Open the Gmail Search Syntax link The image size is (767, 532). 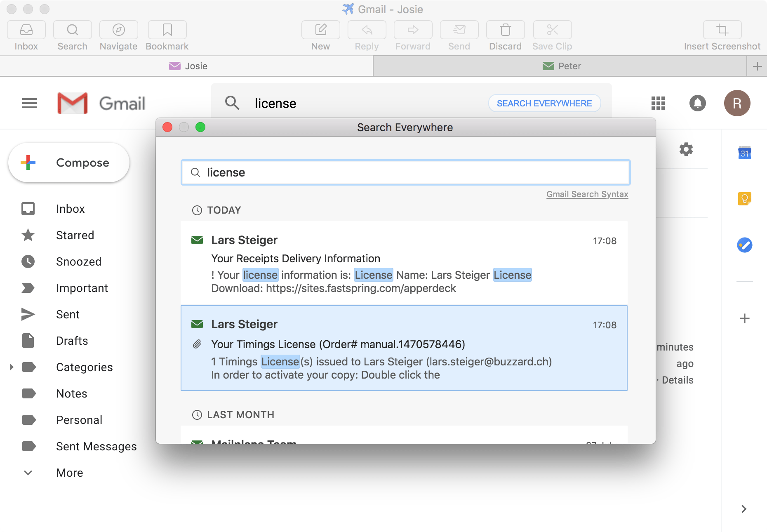pyautogui.click(x=587, y=194)
